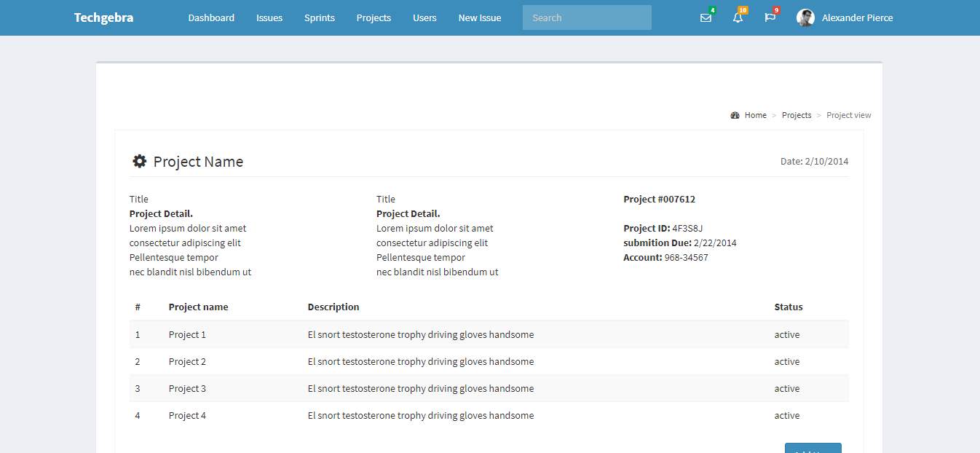980x453 pixels.
Task: Click the Techgebra brand logo
Action: 103,18
